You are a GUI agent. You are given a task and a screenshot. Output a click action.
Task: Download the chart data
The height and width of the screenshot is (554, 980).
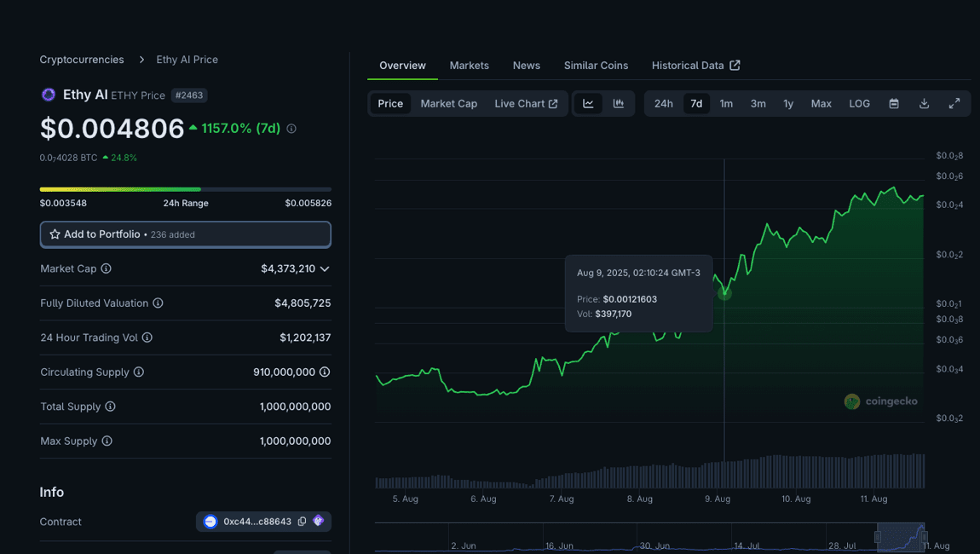pos(924,103)
